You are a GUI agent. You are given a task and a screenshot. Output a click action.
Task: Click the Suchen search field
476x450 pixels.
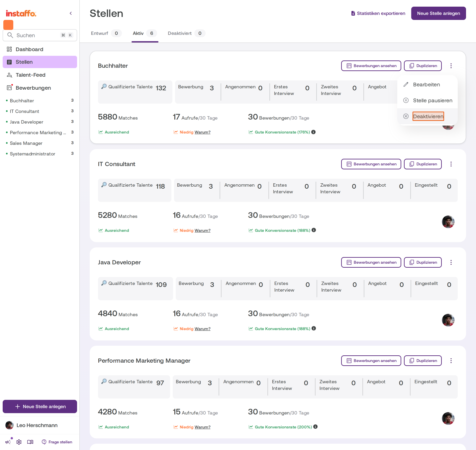[40, 35]
